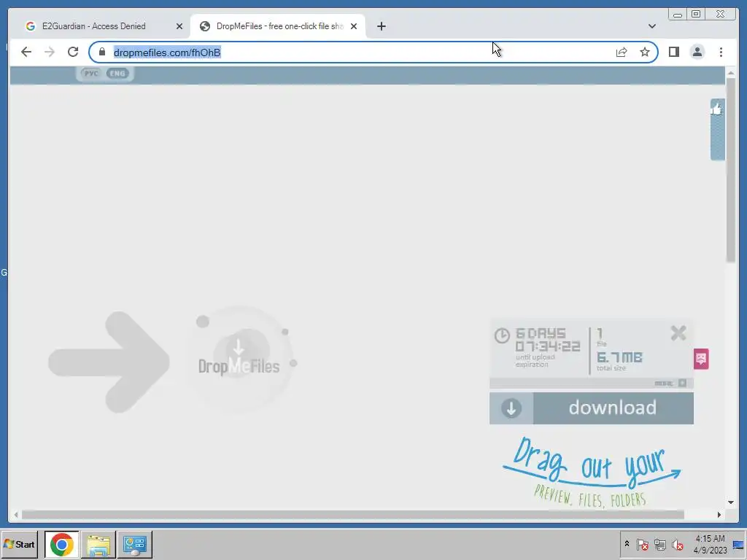
Task: Click the Action Center flag tray icon
Action: (x=642, y=544)
